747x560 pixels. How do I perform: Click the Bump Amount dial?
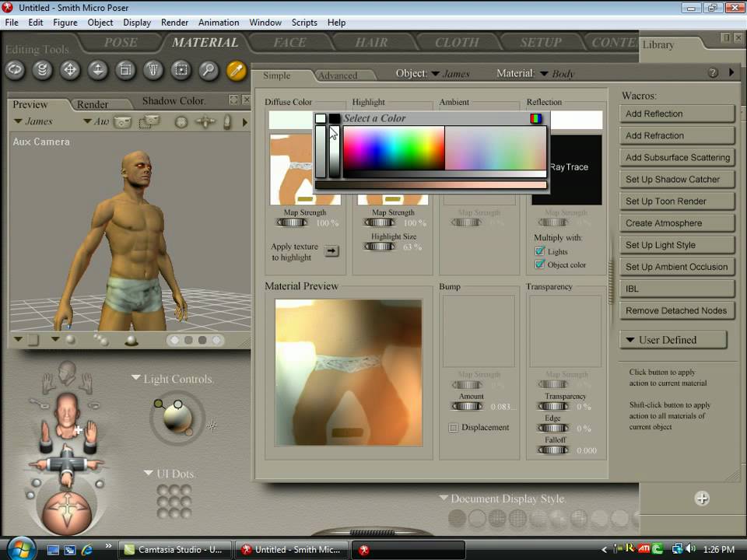pos(467,406)
